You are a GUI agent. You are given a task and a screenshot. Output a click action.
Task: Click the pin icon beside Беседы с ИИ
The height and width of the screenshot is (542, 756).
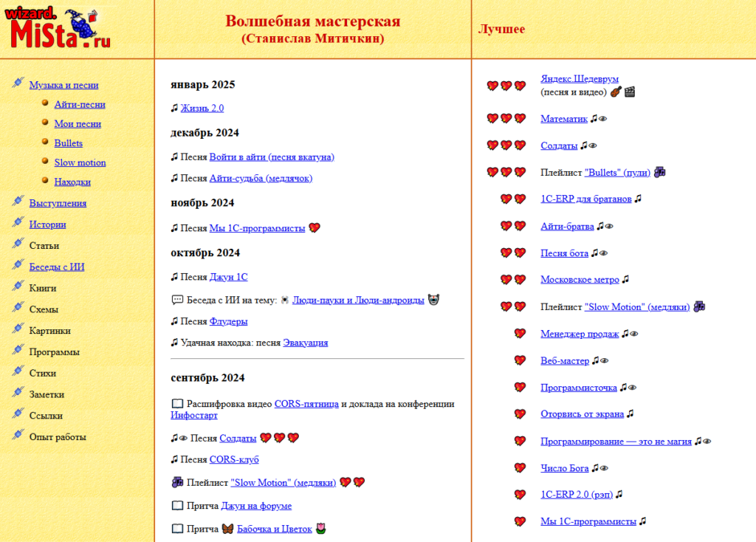18,265
